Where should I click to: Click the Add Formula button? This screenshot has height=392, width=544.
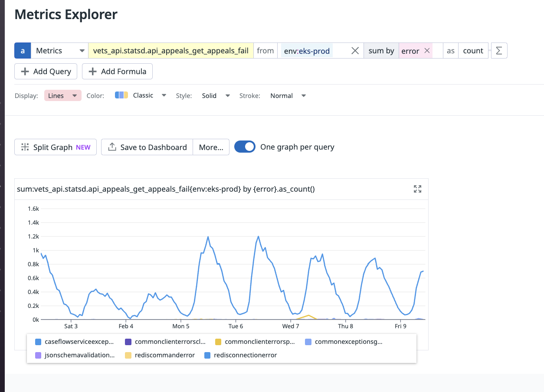117,71
